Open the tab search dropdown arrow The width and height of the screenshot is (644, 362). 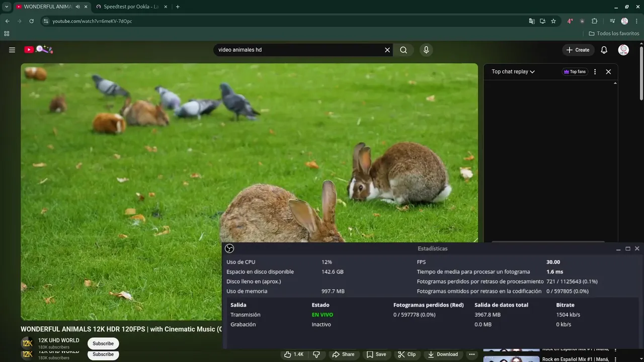coord(7,7)
